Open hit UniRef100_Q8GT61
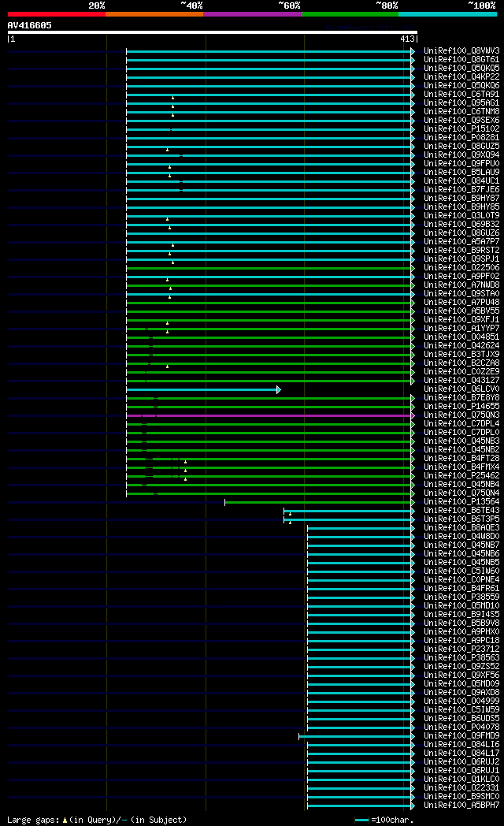The width and height of the screenshot is (504, 826). 461,60
